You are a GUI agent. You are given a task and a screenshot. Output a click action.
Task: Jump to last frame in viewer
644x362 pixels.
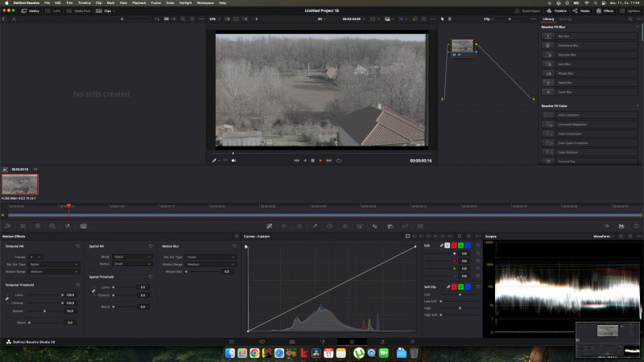(329, 160)
